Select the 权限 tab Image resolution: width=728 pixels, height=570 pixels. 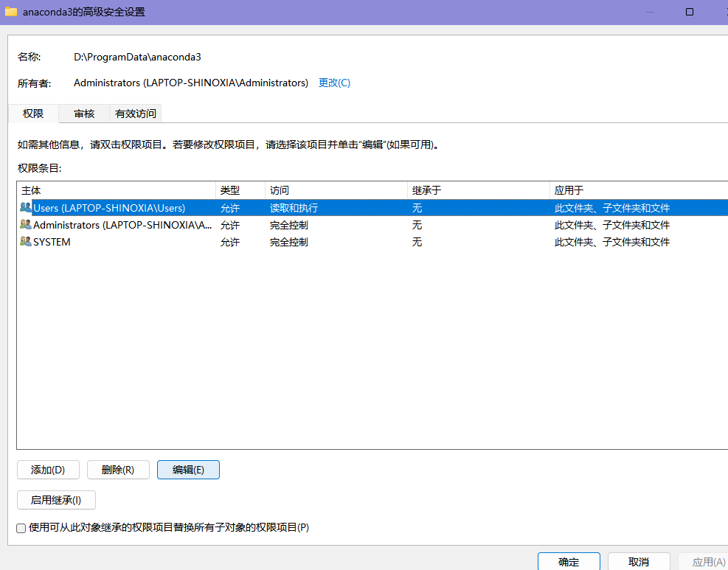(34, 114)
